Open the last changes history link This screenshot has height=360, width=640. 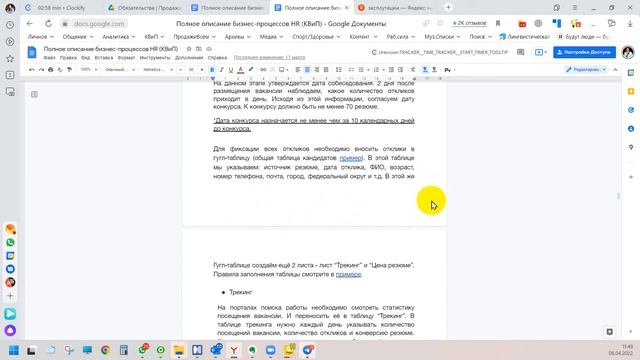269,58
